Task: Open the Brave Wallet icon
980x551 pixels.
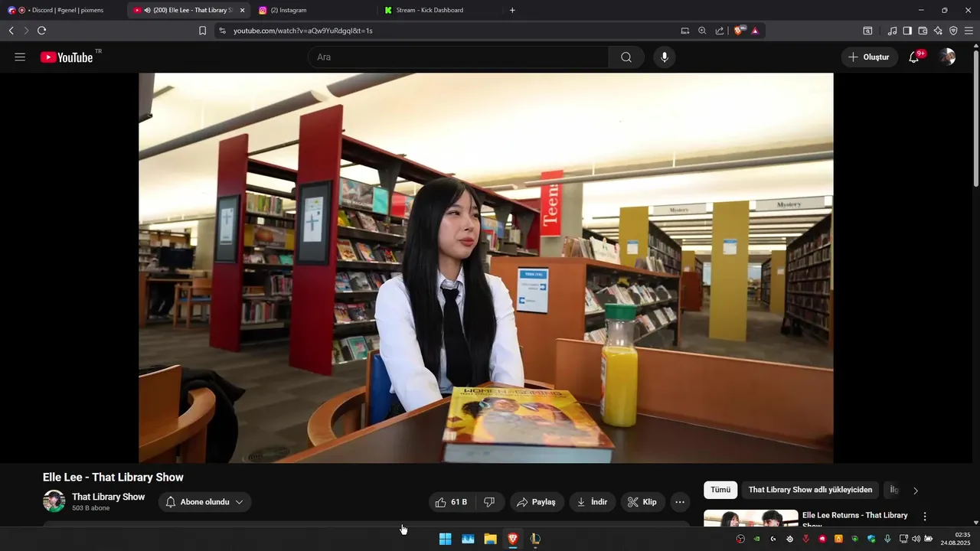Action: 923,31
